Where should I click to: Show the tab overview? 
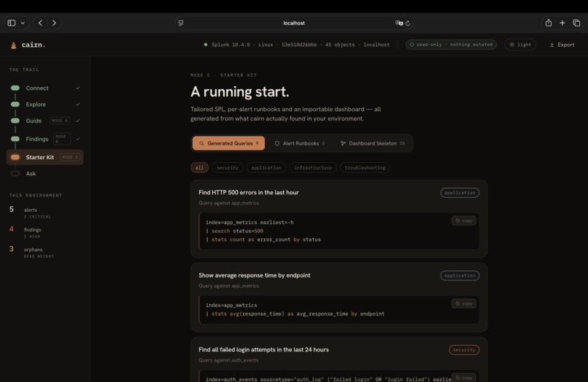coord(576,23)
